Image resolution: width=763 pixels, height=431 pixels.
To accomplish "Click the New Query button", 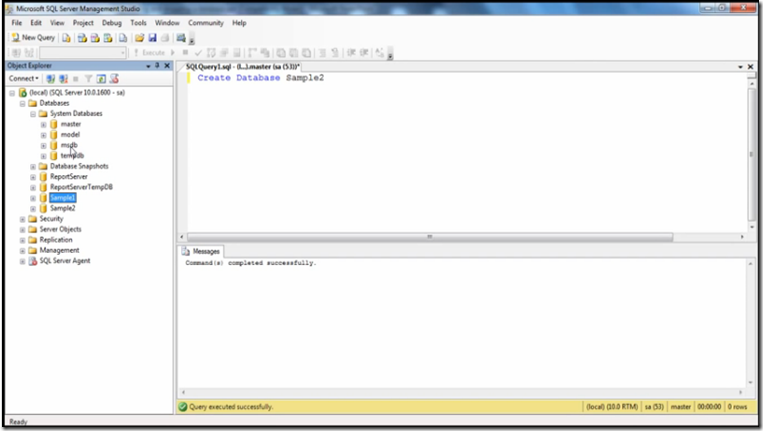I will [x=33, y=37].
